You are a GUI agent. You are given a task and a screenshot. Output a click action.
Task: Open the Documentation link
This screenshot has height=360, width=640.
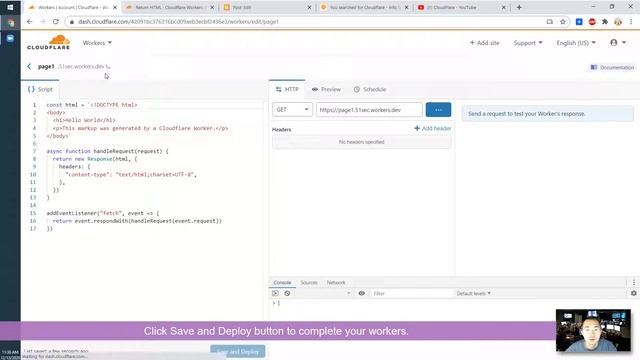click(x=612, y=67)
